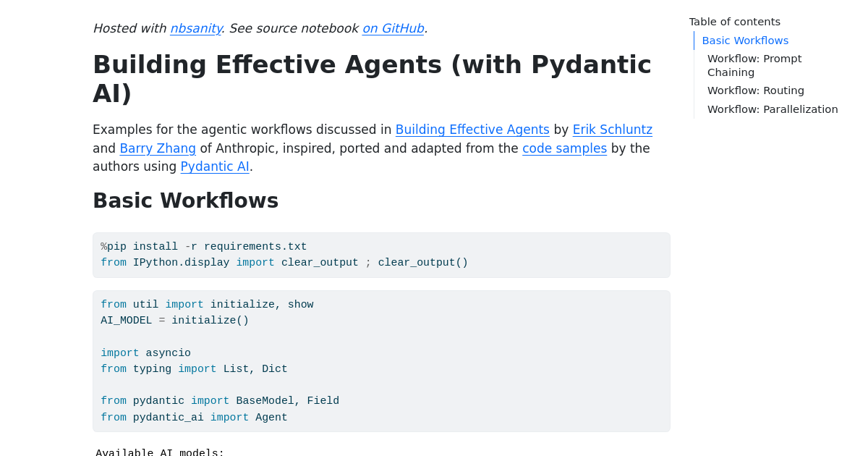Select Basic Workflows in table of contents
Viewport: 868px width, 456px height.
pyautogui.click(x=745, y=41)
